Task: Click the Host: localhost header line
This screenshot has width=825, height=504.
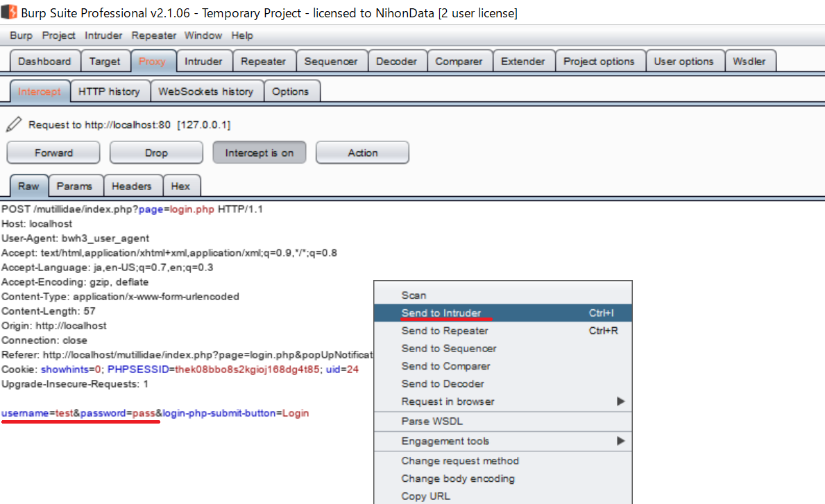Action: tap(37, 224)
